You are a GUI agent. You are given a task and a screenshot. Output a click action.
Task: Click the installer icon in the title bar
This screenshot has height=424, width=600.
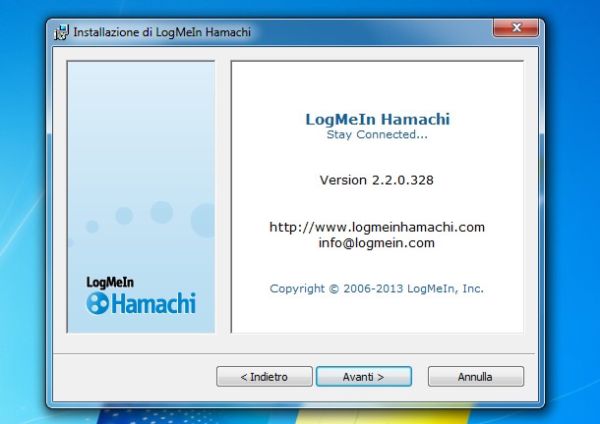pos(61,32)
